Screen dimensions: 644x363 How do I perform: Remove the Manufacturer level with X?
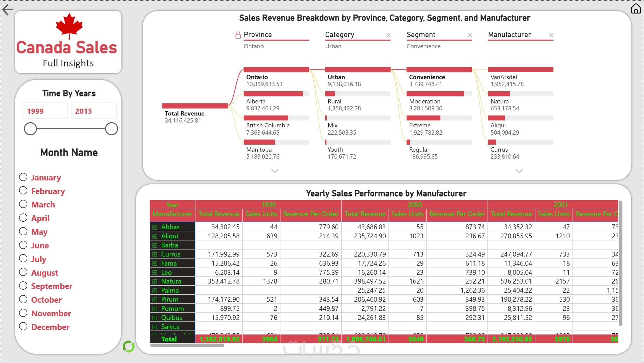coord(551,35)
